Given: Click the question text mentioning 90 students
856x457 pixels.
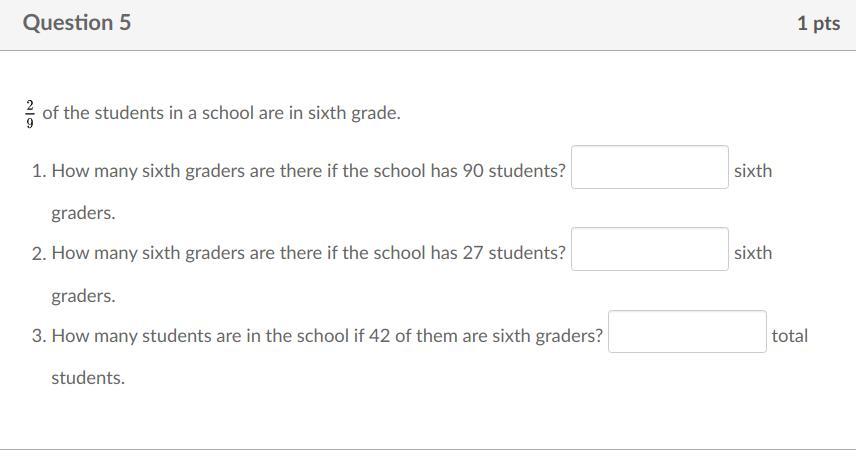Looking at the screenshot, I should click(x=308, y=171).
